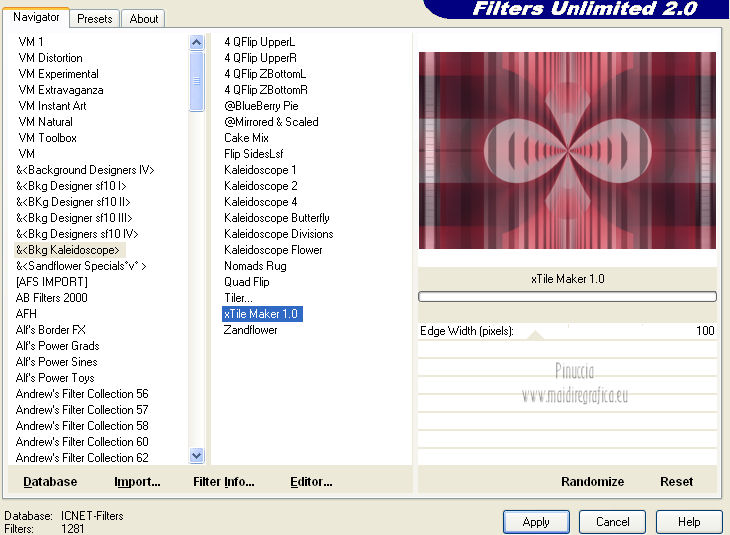
Task: Select &<Sandflower Specials°v° > category
Action: tap(81, 266)
